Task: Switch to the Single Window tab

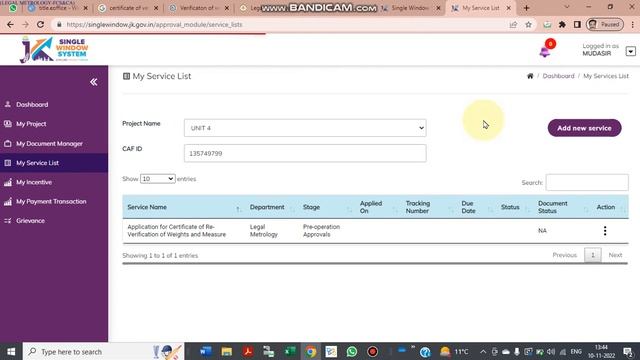Action: 411,8
